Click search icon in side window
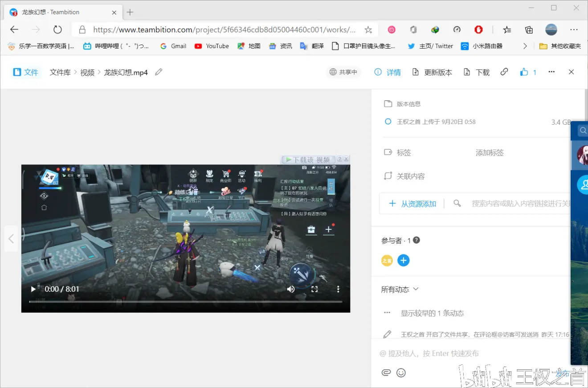The height and width of the screenshot is (388, 588). click(583, 131)
